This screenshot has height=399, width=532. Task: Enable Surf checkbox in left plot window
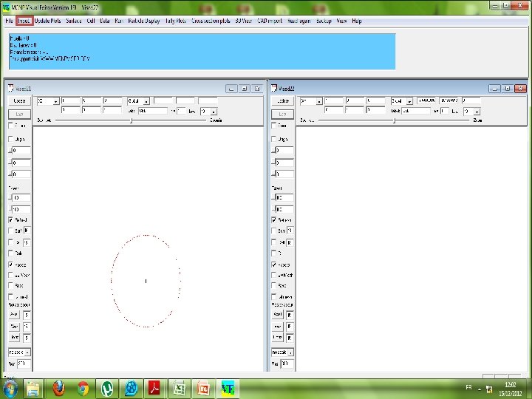click(11, 231)
